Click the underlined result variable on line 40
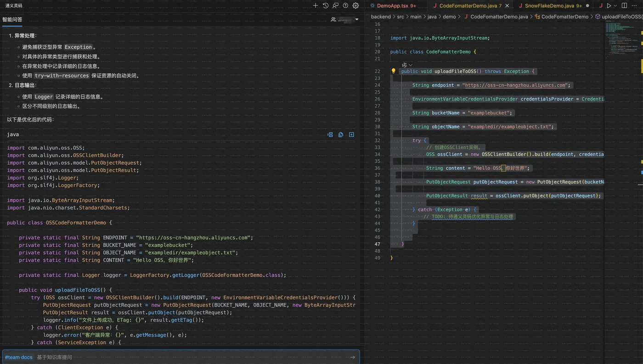 (479, 196)
